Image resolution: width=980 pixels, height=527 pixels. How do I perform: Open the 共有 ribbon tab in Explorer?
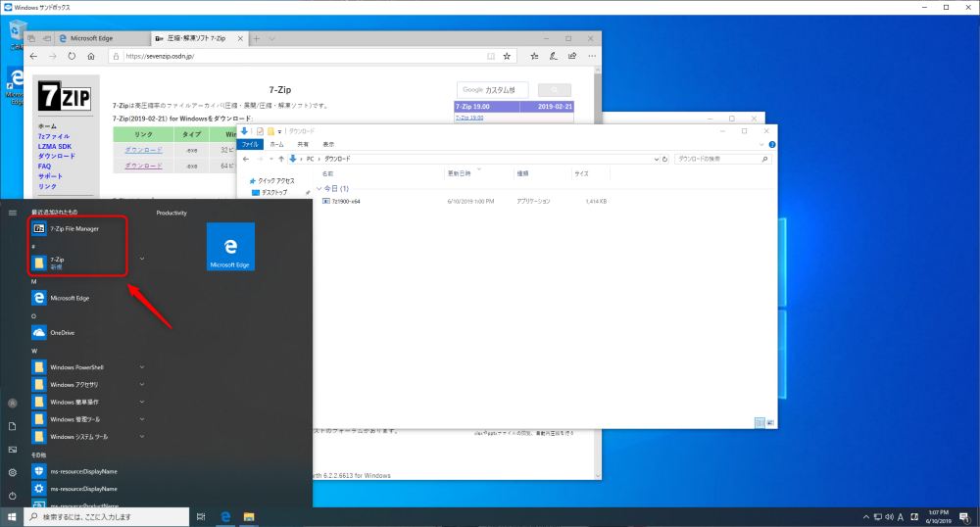303,144
